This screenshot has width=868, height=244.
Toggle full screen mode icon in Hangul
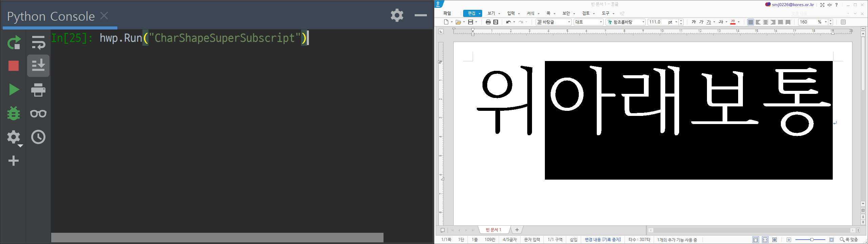click(x=822, y=5)
